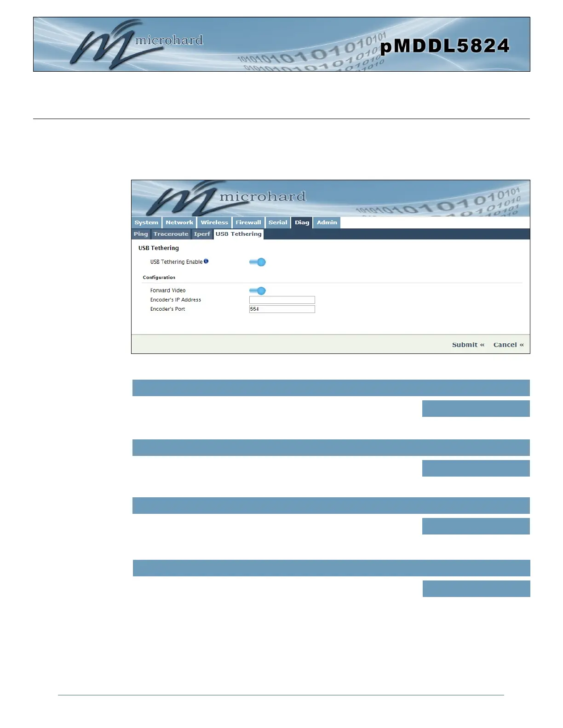Open the Serial tab

(278, 222)
